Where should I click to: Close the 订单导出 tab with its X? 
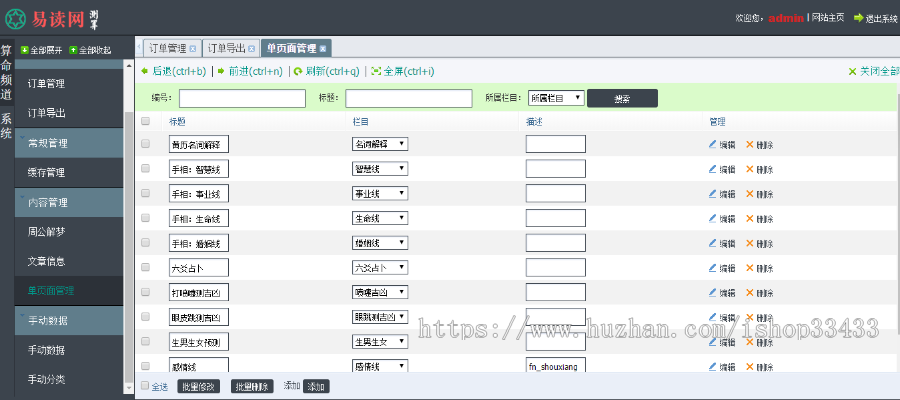(251, 49)
